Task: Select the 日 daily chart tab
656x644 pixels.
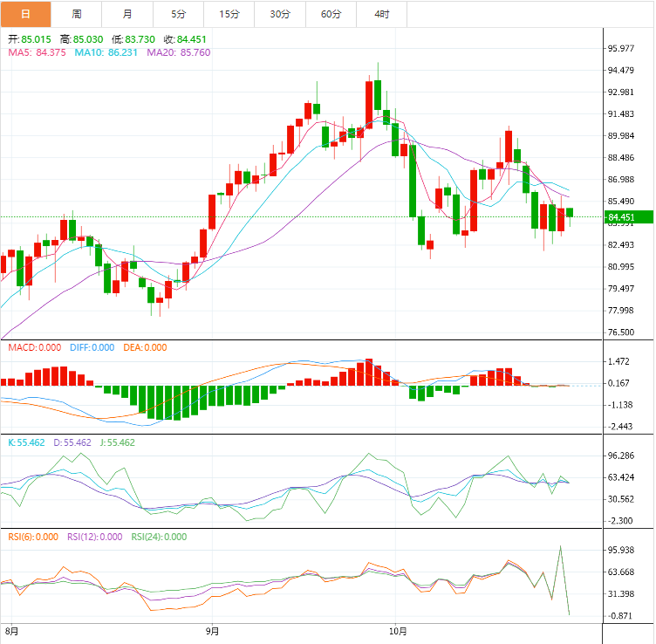Action: click(x=25, y=14)
